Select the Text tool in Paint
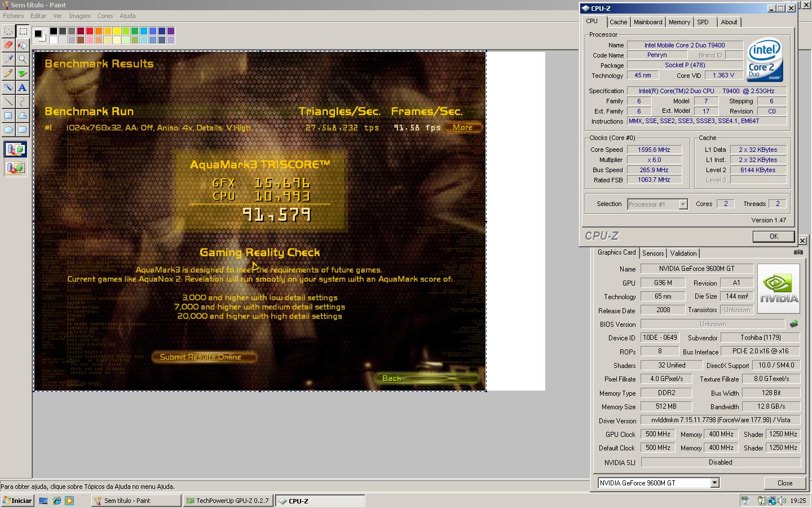This screenshot has height=508, width=812. 23,87
